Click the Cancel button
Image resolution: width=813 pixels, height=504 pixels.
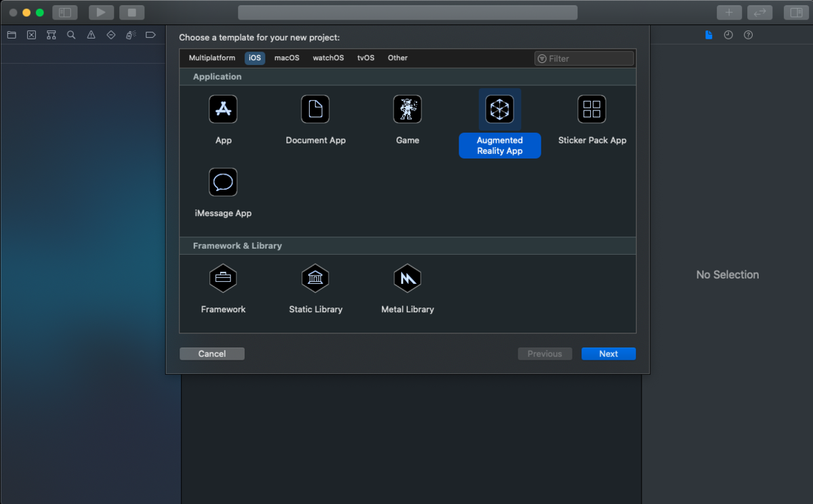pyautogui.click(x=212, y=354)
